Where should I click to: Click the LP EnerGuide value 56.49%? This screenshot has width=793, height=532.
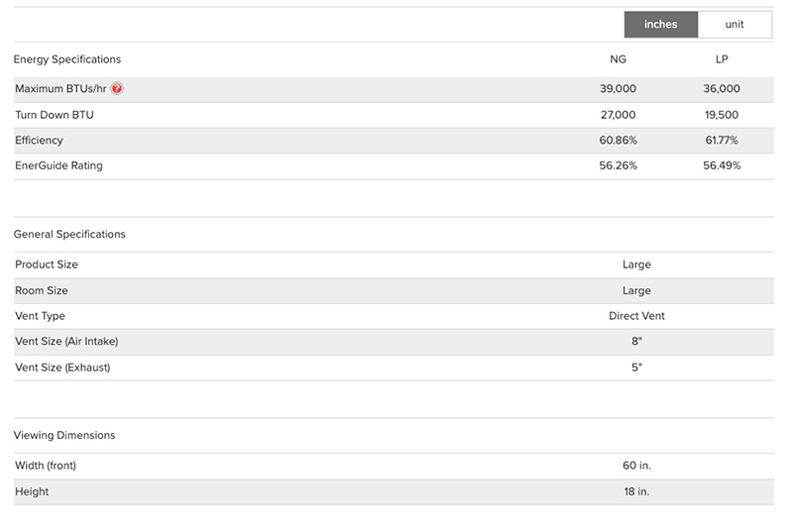722,165
